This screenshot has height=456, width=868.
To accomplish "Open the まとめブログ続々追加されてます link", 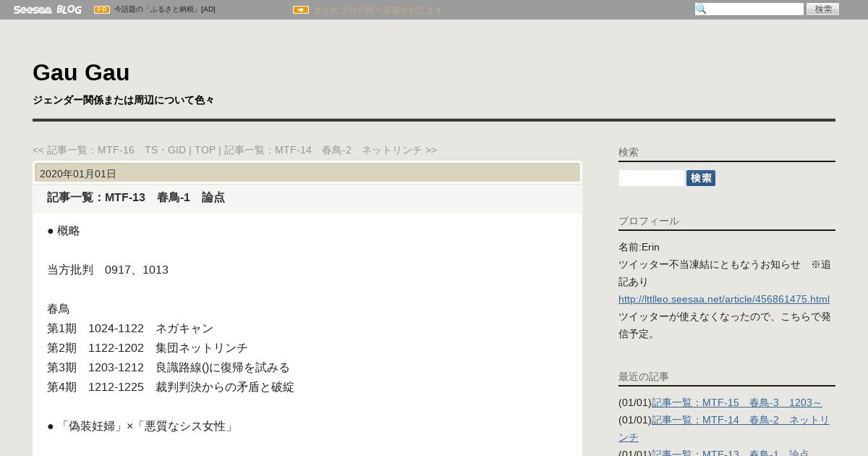I will click(378, 10).
